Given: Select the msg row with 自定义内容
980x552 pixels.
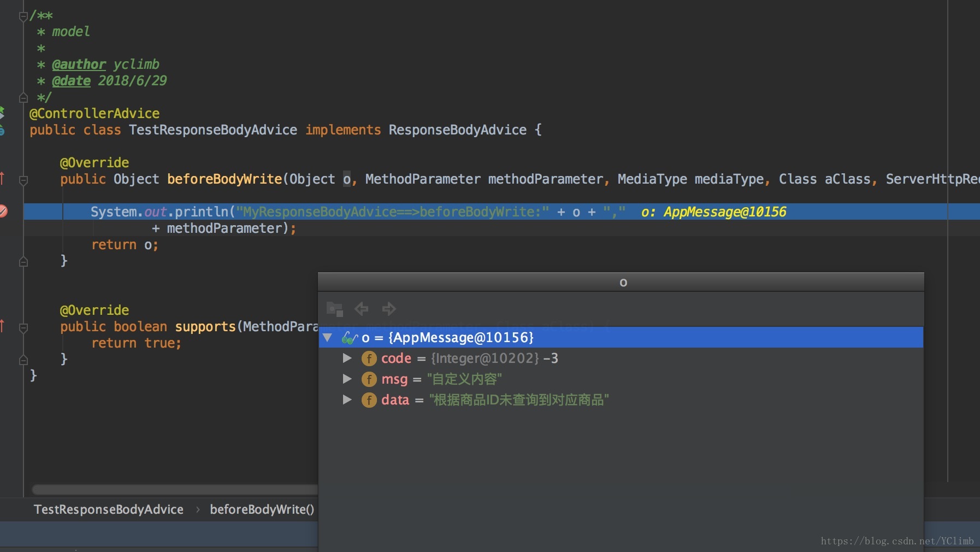Looking at the screenshot, I should tap(621, 379).
